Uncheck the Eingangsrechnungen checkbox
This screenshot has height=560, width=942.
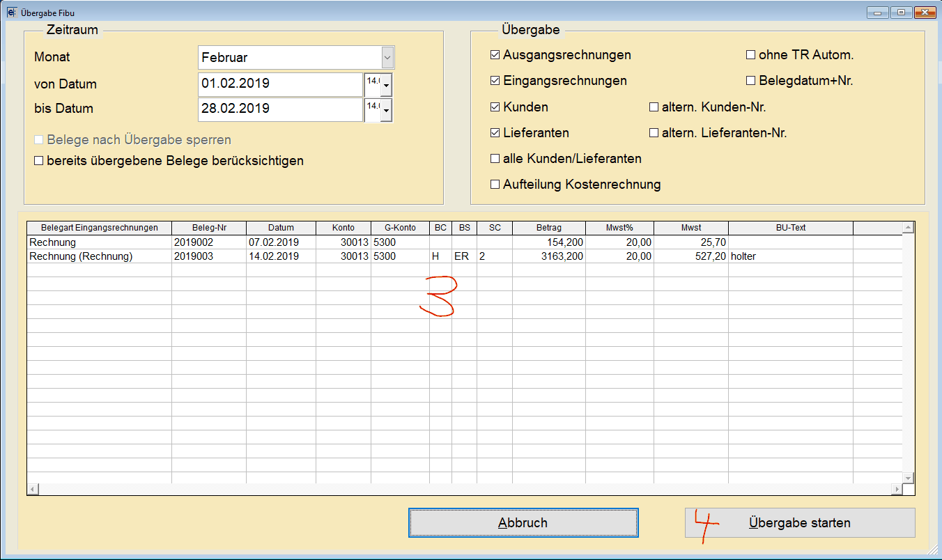point(495,81)
